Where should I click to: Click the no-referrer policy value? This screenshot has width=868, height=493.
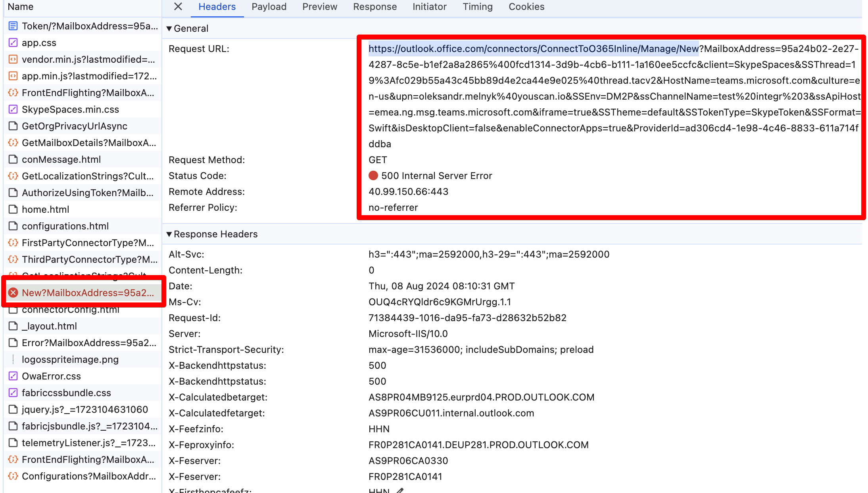pos(393,208)
